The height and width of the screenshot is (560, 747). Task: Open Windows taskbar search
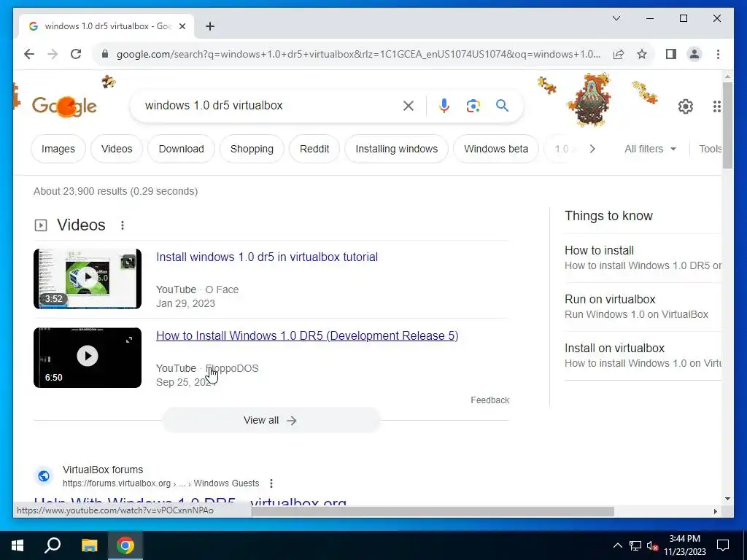tap(53, 545)
